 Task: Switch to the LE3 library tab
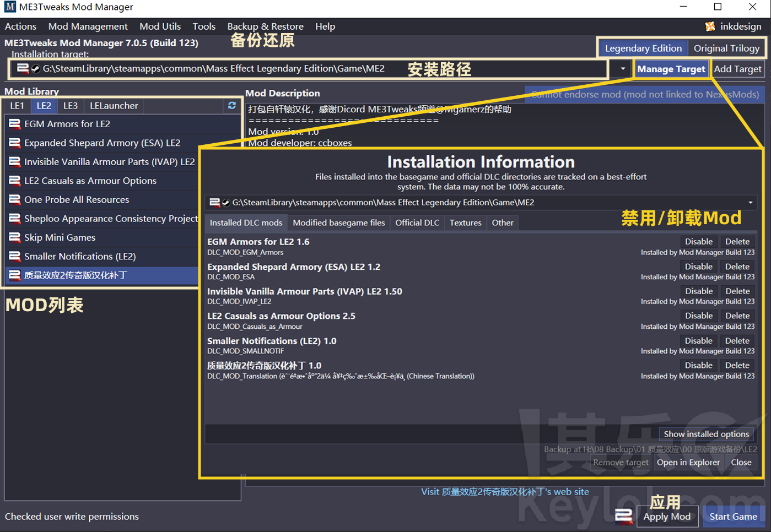71,106
